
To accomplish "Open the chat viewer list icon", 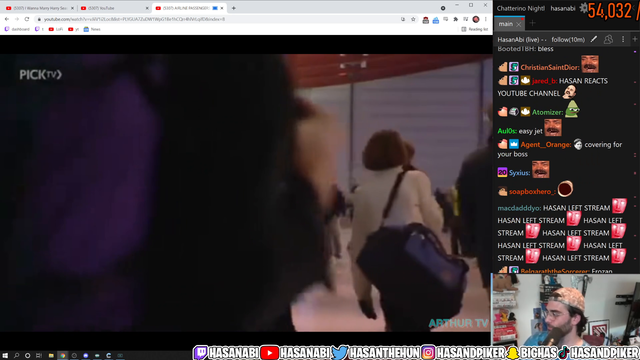I will point(608,39).
